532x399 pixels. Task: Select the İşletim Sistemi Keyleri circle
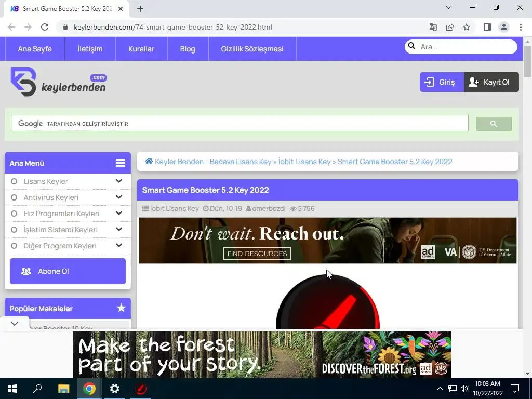tap(14, 230)
